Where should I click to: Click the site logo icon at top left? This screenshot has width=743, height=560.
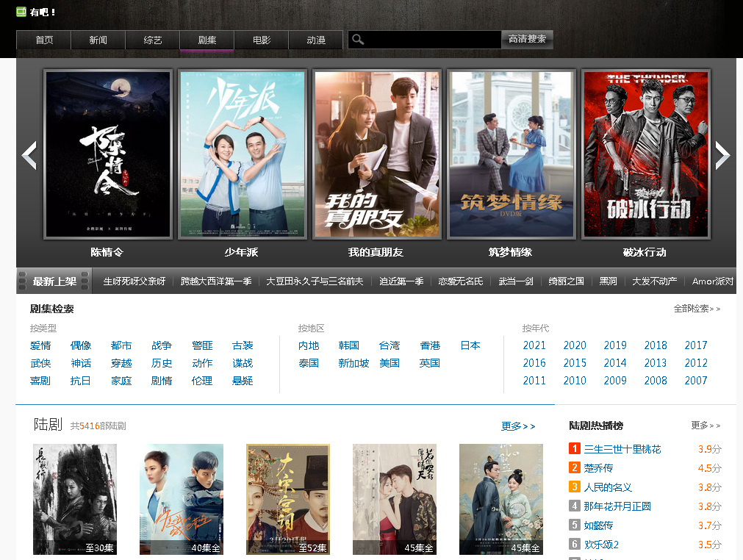point(21,12)
